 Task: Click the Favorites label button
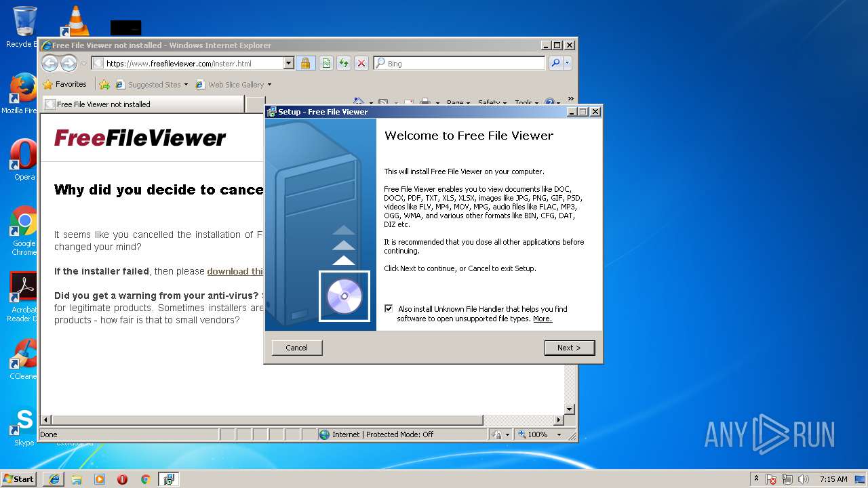point(71,85)
